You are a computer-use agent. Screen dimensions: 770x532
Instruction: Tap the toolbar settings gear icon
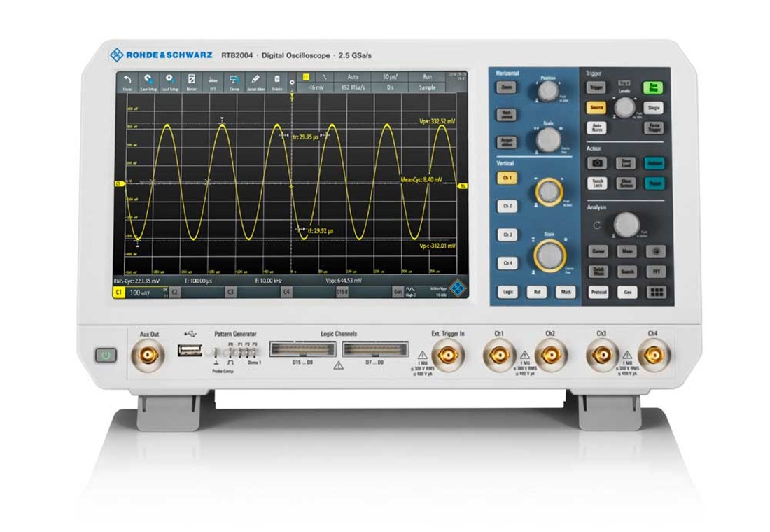point(292,82)
